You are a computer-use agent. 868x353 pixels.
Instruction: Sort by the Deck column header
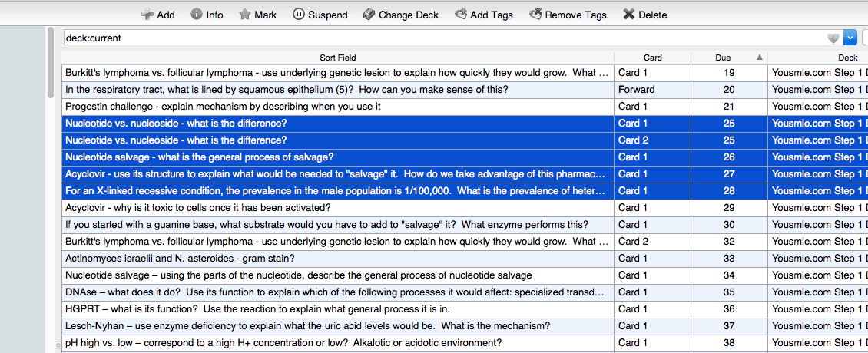coord(818,58)
